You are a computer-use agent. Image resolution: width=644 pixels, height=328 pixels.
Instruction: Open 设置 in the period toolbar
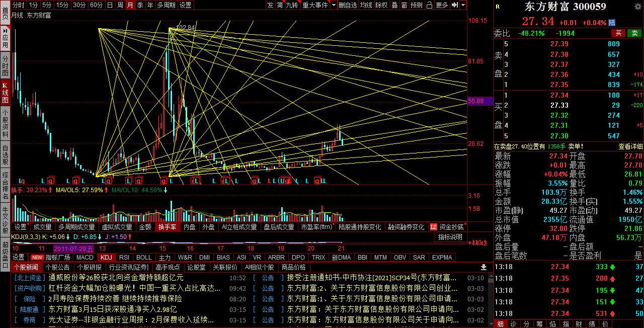(186, 5)
